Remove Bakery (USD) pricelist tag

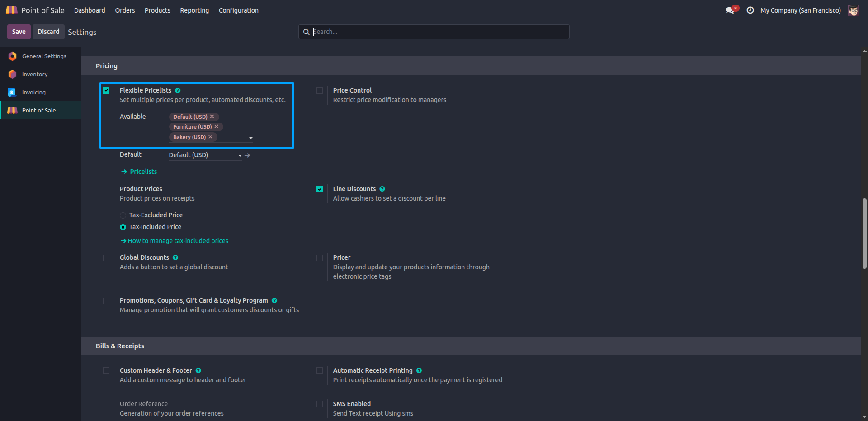pyautogui.click(x=210, y=137)
